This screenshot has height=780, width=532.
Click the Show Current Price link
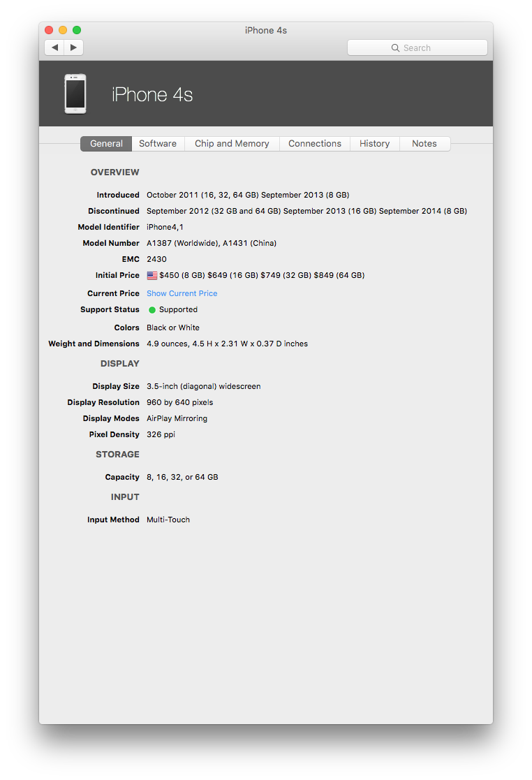click(x=182, y=293)
